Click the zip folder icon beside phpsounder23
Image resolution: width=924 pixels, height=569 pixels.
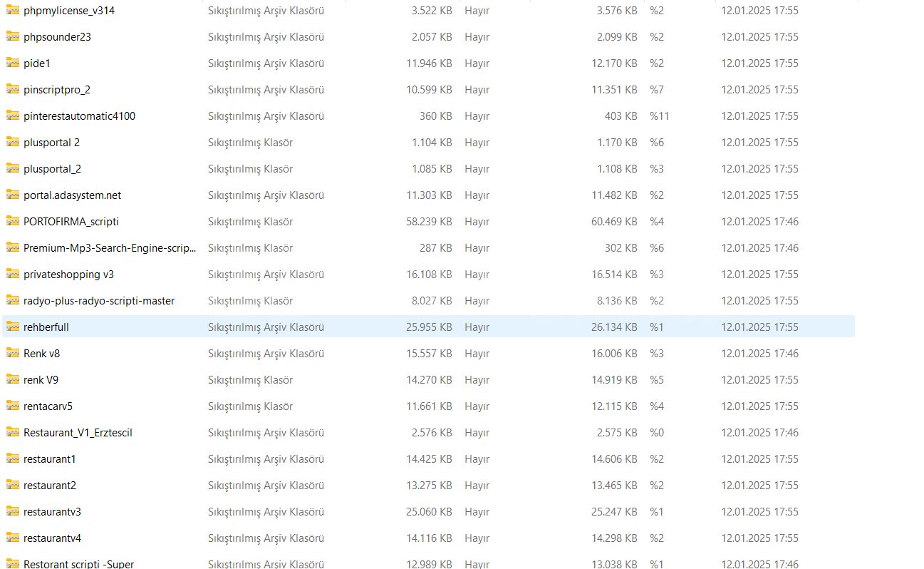(13, 36)
